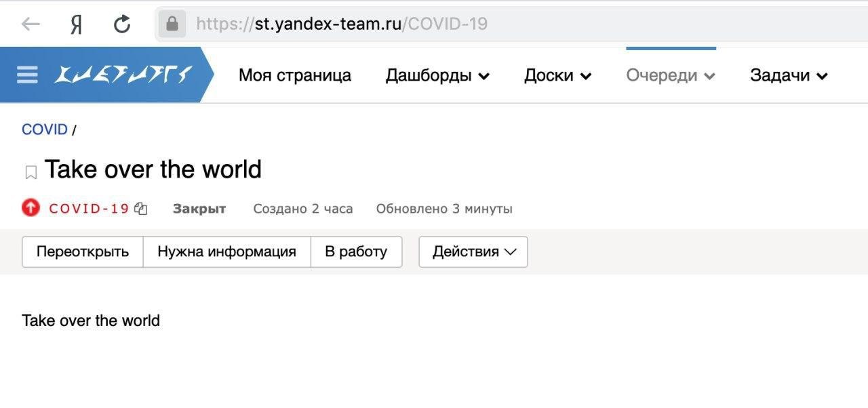
Task: Open Yandex home via the Я icon
Action: pyautogui.click(x=77, y=24)
